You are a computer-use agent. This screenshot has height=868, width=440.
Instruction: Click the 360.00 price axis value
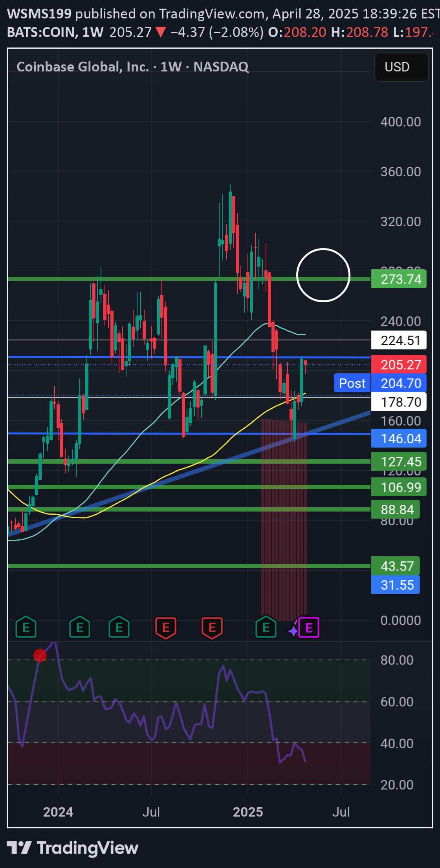coord(401,172)
